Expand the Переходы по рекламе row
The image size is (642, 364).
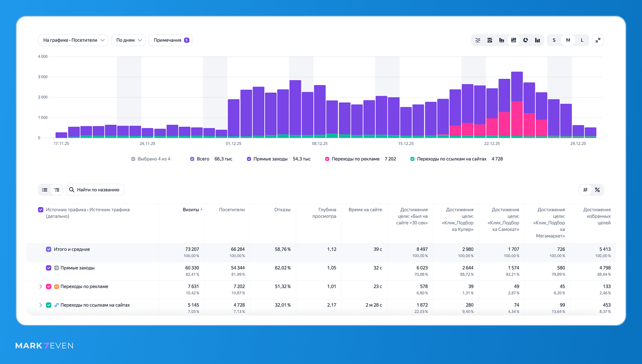coord(41,286)
